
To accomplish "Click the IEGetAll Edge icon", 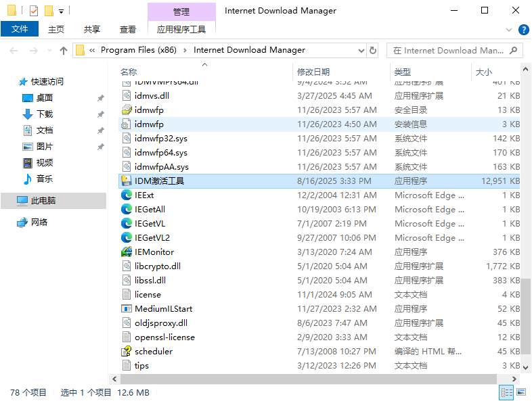I will (126, 210).
